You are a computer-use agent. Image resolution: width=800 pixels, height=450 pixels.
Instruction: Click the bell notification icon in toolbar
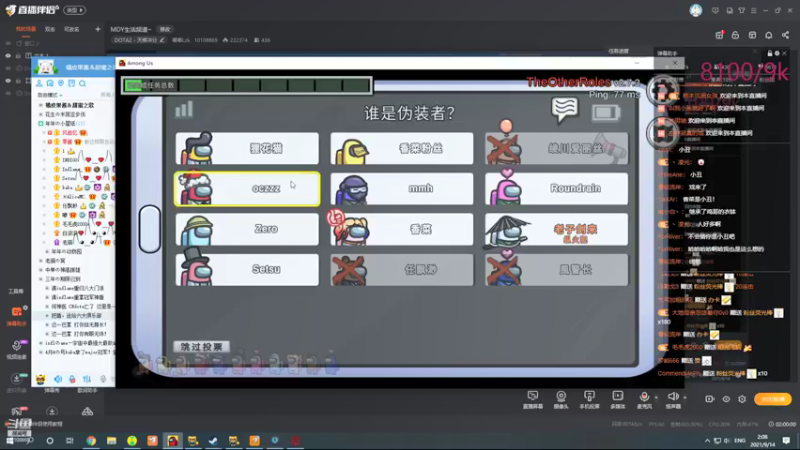(x=768, y=35)
